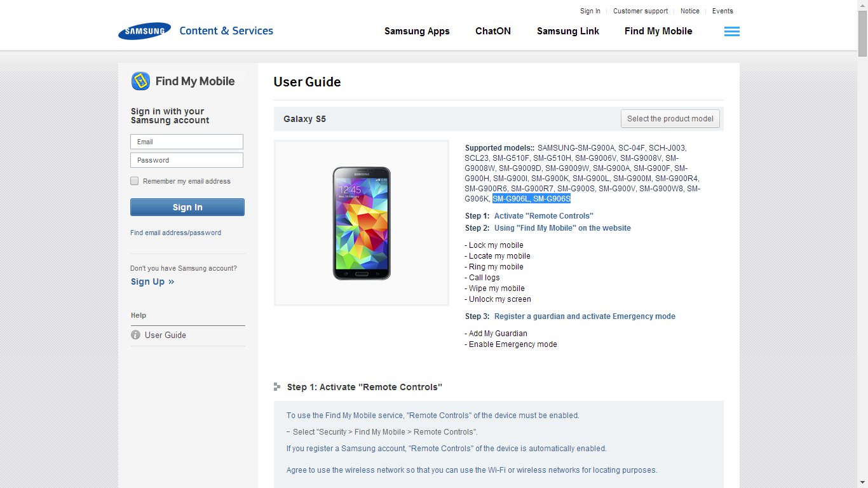
Task: Click Register a guardian and activate Emergency mode
Action: (x=585, y=316)
